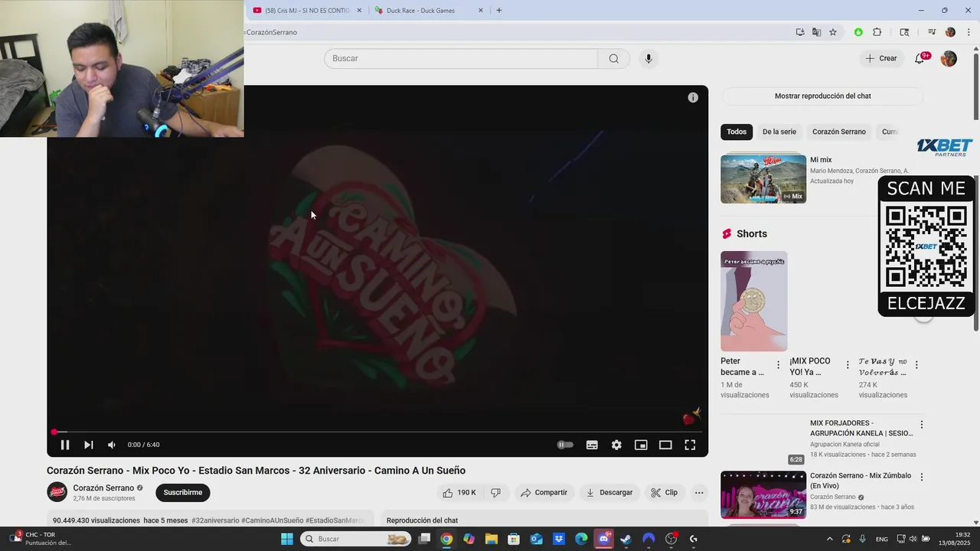The image size is (980, 551).
Task: Open options for Te Vas Y no Volverás short
Action: (x=916, y=365)
